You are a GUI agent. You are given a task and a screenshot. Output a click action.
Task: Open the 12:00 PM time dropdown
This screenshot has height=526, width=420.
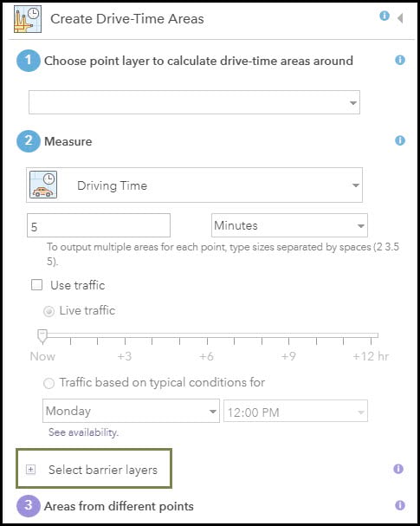295,411
